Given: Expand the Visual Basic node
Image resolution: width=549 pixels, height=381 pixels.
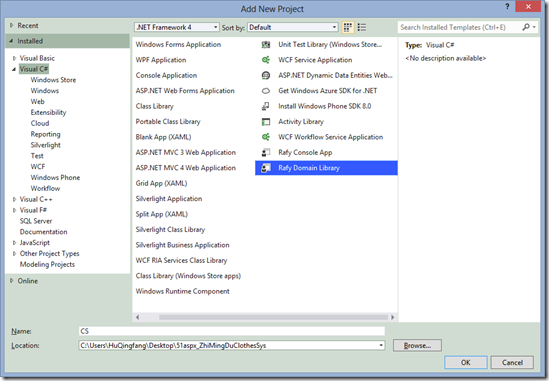Looking at the screenshot, I should [14, 58].
